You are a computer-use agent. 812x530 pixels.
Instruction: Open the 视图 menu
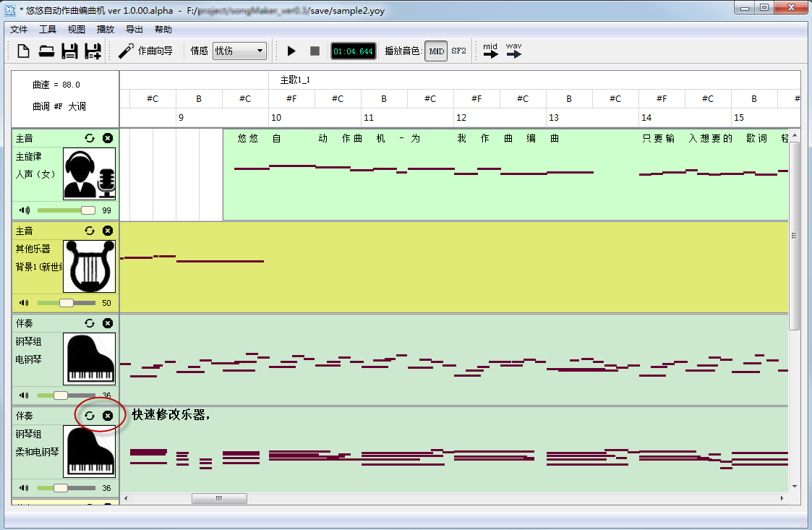77,30
